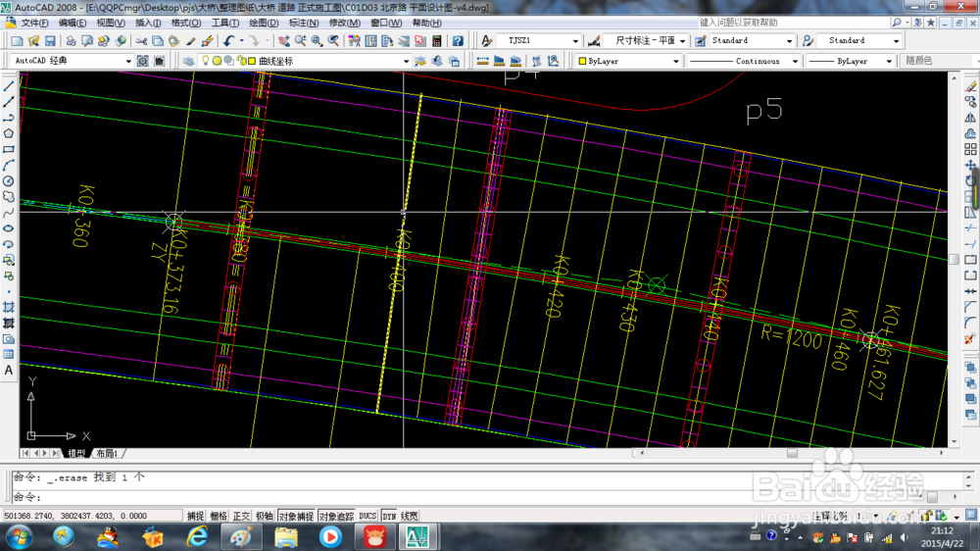Open a drawing file via Open icon

pos(33,41)
